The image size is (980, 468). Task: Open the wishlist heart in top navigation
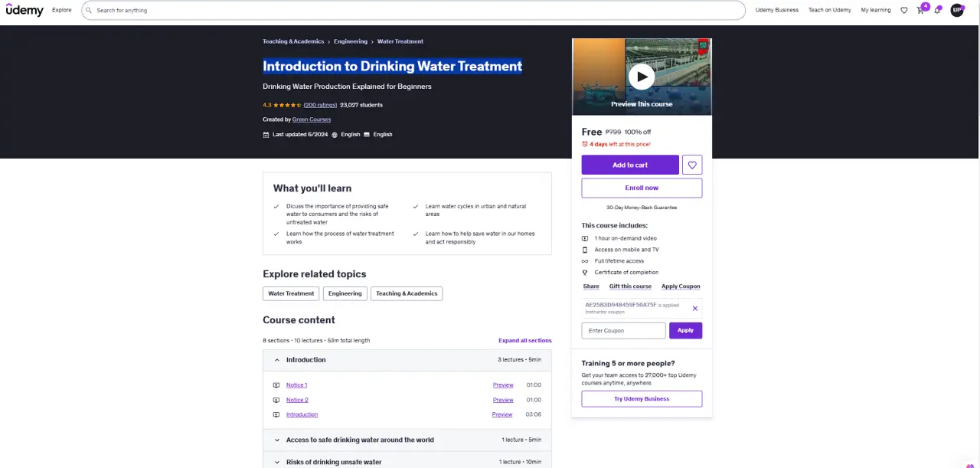coord(904,10)
